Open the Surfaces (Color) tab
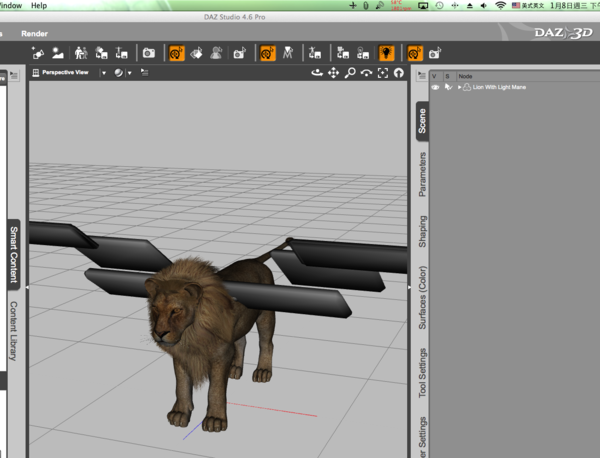Screen dimensions: 600x458 422,298
